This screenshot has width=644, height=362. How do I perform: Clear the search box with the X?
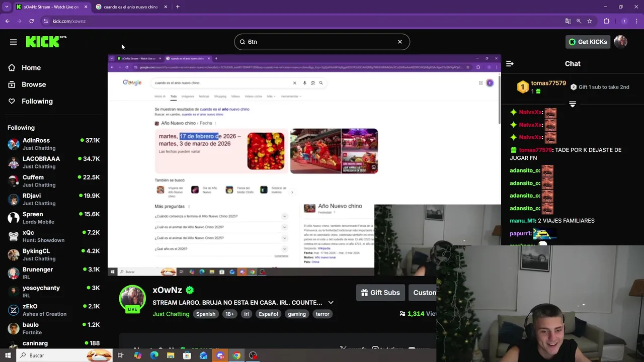400,42
